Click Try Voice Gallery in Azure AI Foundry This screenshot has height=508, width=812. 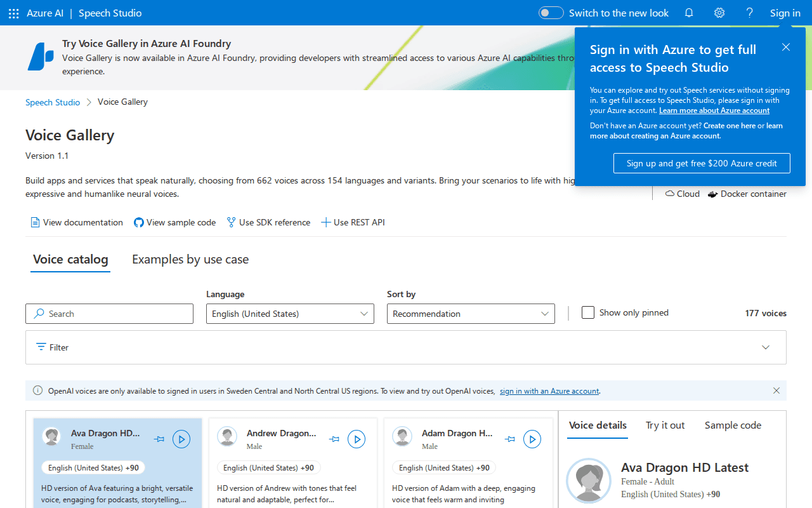[x=147, y=44]
